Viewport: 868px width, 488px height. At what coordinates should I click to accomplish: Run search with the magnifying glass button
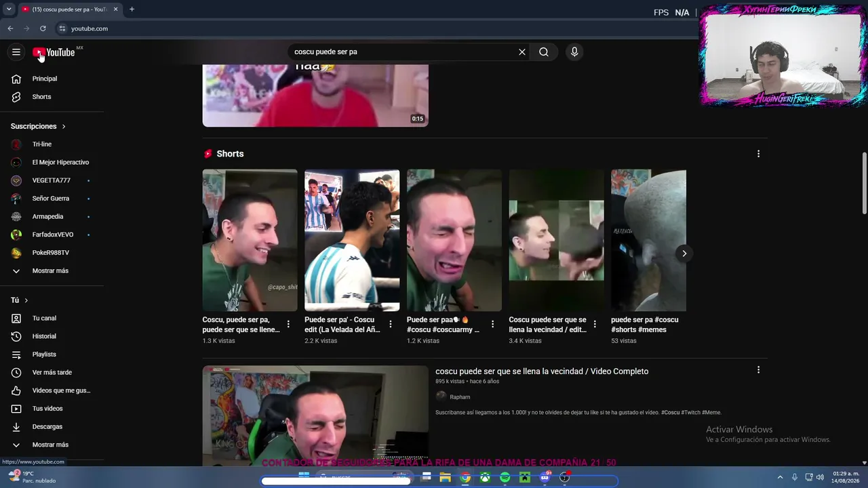click(x=544, y=52)
